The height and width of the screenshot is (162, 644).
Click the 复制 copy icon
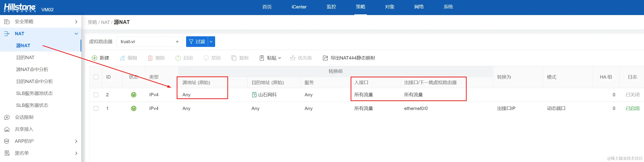(x=234, y=58)
